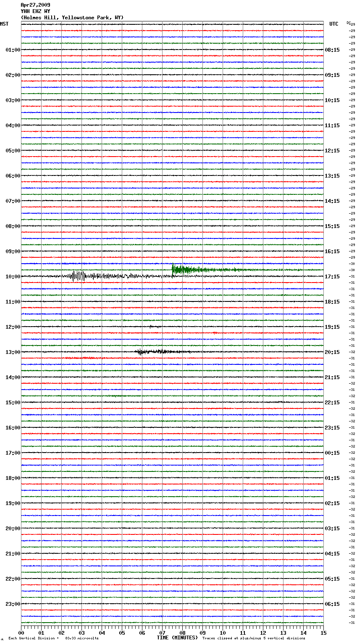
Task: Click the MST timezone header
Action: (x=4, y=24)
